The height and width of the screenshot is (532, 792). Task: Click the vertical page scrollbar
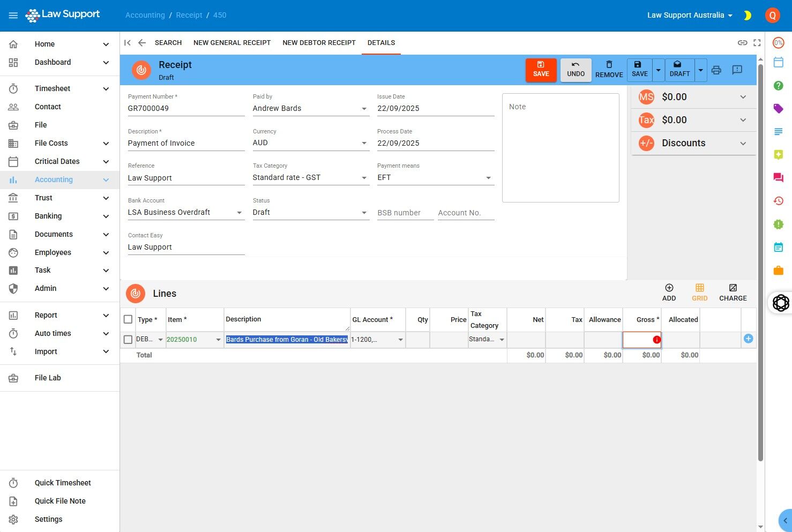(760, 263)
